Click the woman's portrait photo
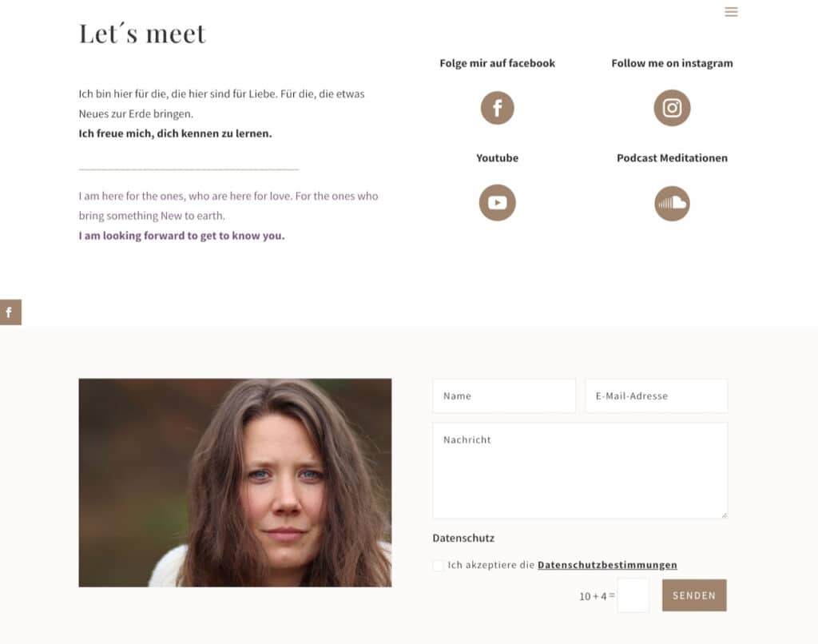The image size is (818, 644). pyautogui.click(x=235, y=483)
